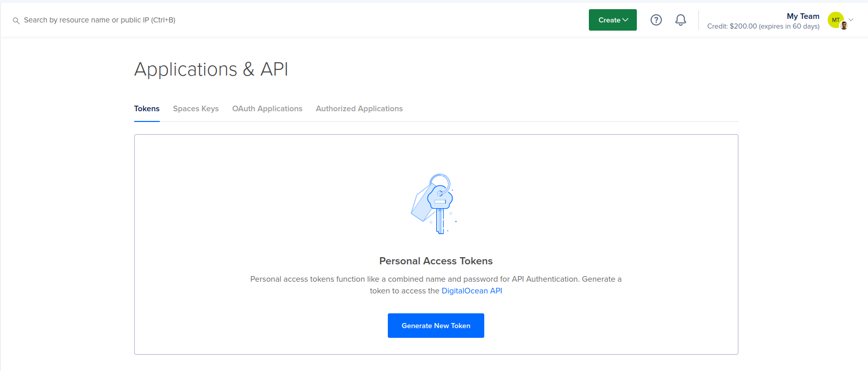The image size is (868, 371).
Task: Follow the DigitalOcean API link
Action: (x=472, y=291)
